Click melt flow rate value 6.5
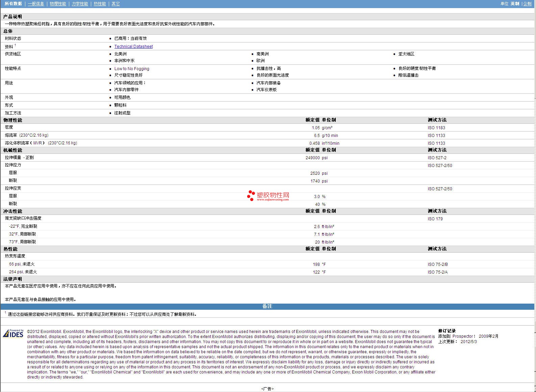 coord(317,136)
